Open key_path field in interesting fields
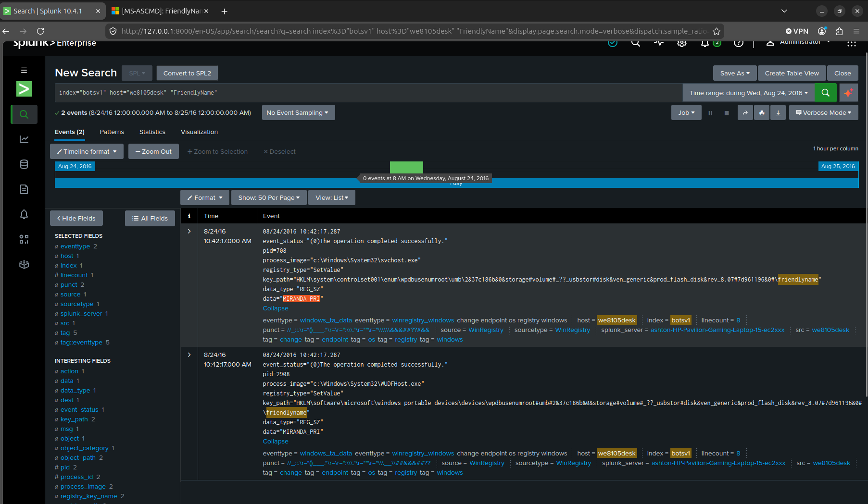Viewport: 868px width, 504px height. 74,419
